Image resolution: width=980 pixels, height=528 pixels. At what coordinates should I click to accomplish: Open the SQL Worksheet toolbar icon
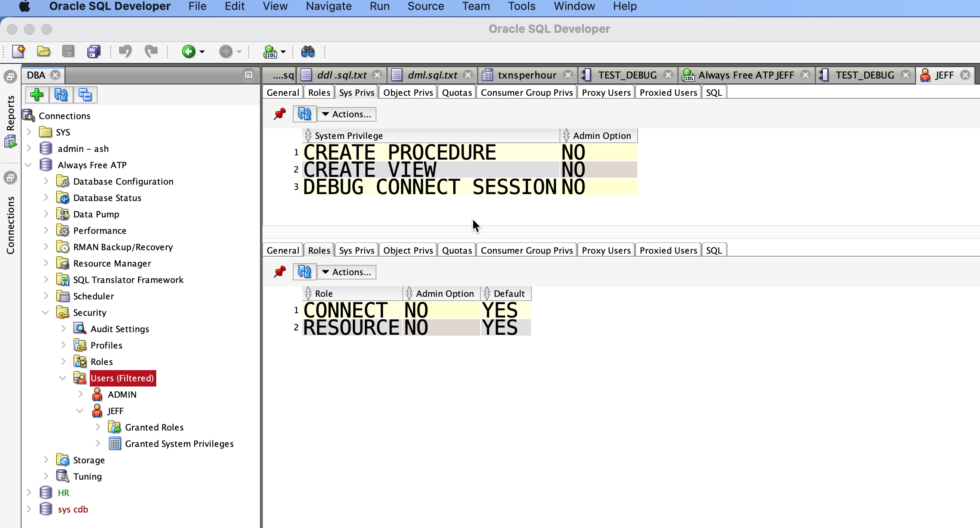point(270,52)
